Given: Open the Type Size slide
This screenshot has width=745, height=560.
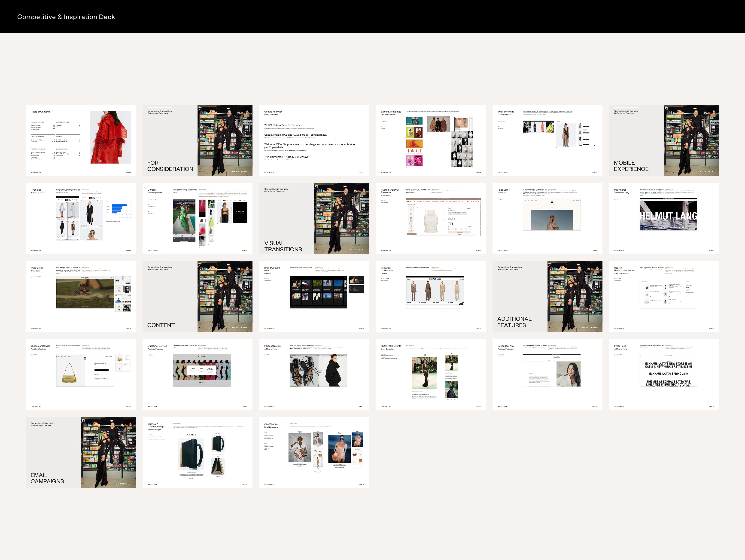Looking at the screenshot, I should [x=81, y=219].
